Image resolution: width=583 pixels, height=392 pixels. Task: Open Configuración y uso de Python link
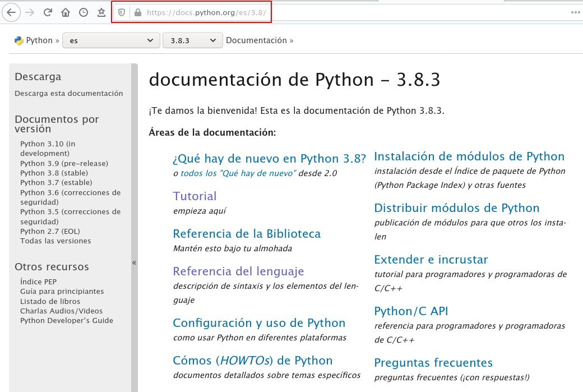point(259,323)
